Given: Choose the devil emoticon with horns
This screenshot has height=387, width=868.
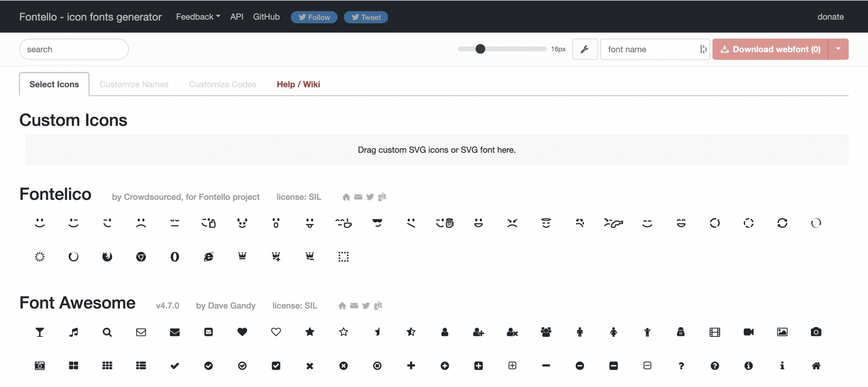Looking at the screenshot, I should click(242, 223).
